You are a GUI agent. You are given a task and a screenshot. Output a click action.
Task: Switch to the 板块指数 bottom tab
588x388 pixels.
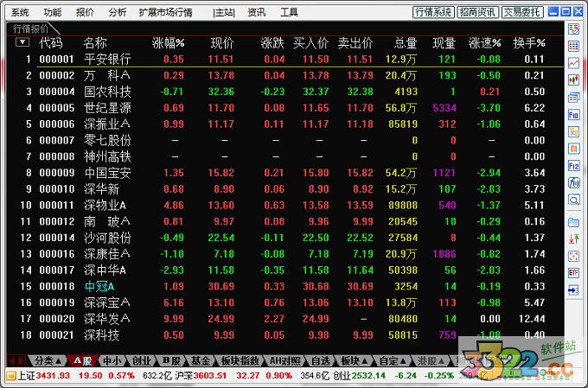pyautogui.click(x=240, y=361)
